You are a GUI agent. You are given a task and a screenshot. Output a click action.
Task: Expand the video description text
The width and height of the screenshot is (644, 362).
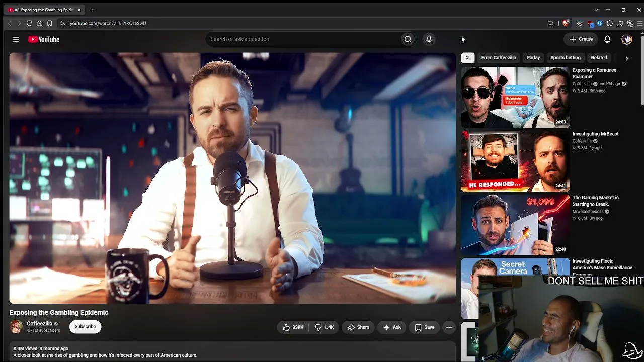tap(105, 355)
